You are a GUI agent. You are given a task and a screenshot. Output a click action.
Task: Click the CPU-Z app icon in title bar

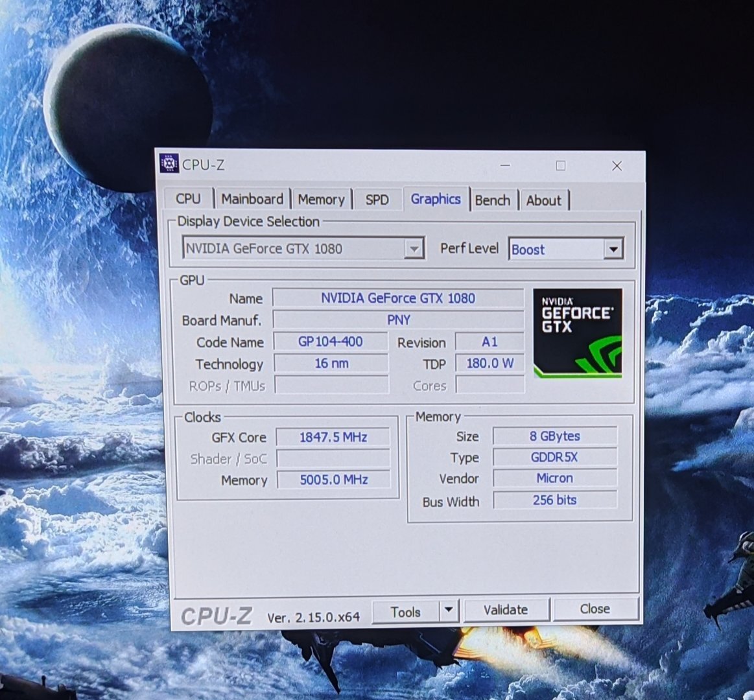[x=169, y=164]
